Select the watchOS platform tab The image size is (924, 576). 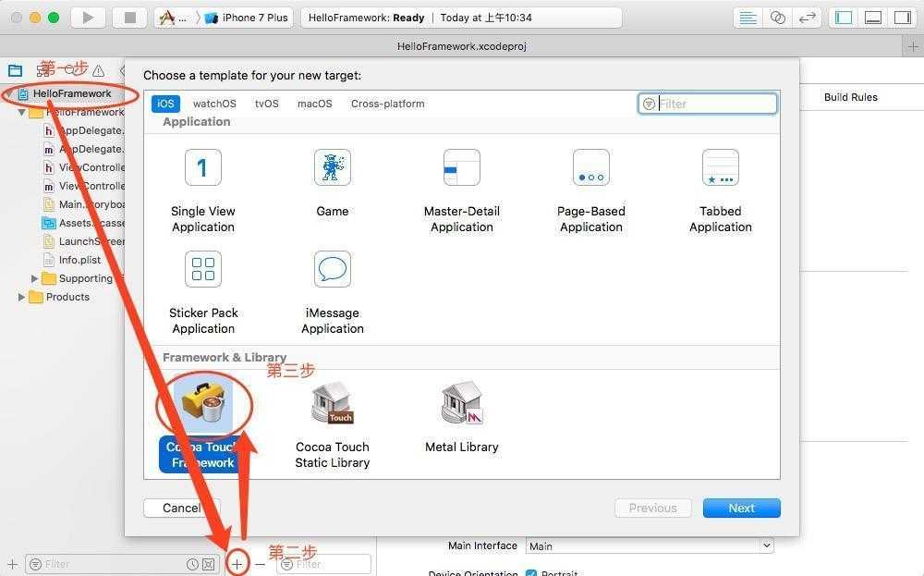[214, 104]
